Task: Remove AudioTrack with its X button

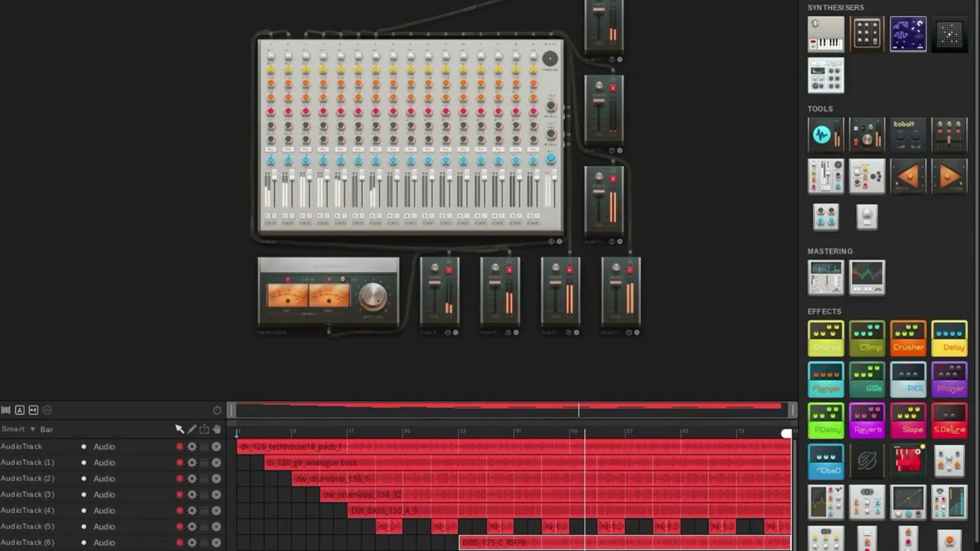Action: pyautogui.click(x=217, y=446)
